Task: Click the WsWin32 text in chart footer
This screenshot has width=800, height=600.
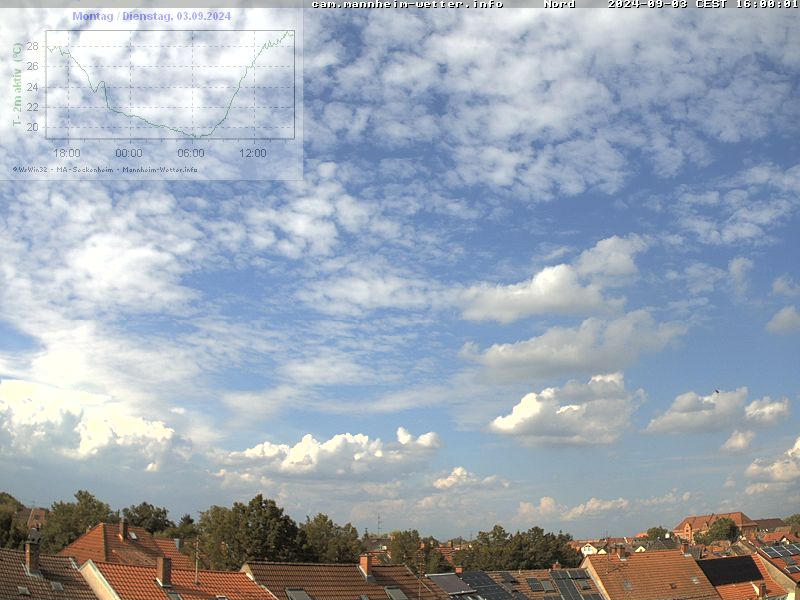Action: coord(32,169)
